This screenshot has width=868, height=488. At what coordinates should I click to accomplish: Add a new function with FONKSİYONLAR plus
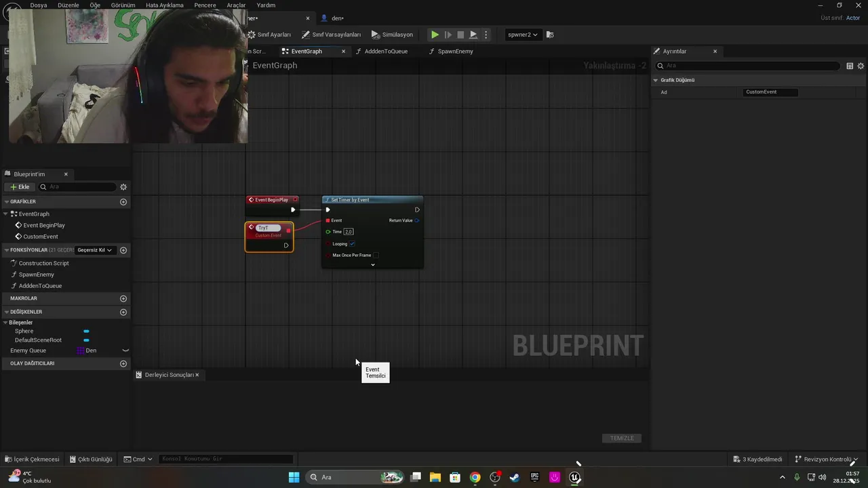123,250
